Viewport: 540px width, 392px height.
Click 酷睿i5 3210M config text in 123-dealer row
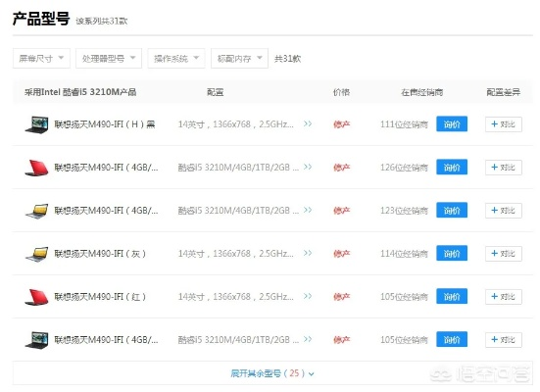pos(238,211)
